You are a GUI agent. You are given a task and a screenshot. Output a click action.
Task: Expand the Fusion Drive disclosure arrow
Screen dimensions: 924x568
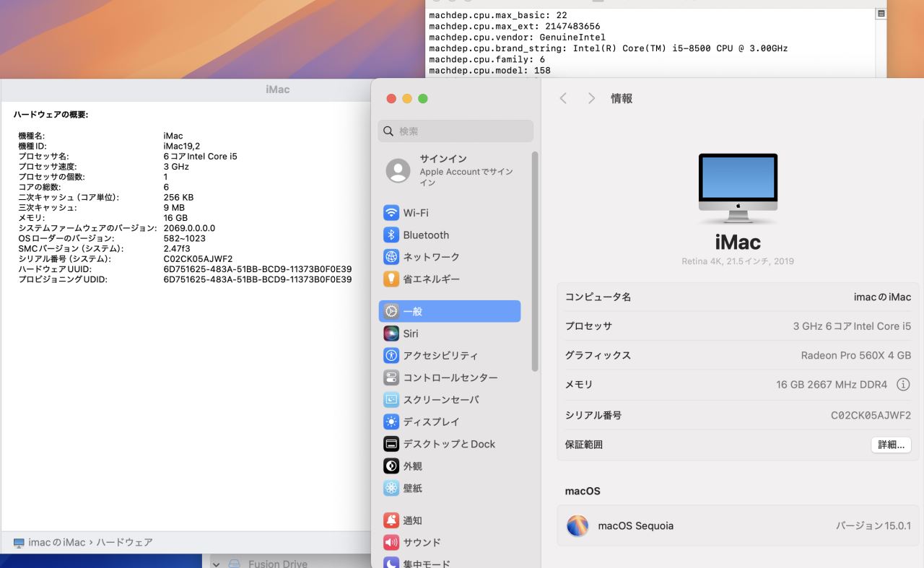(216, 564)
